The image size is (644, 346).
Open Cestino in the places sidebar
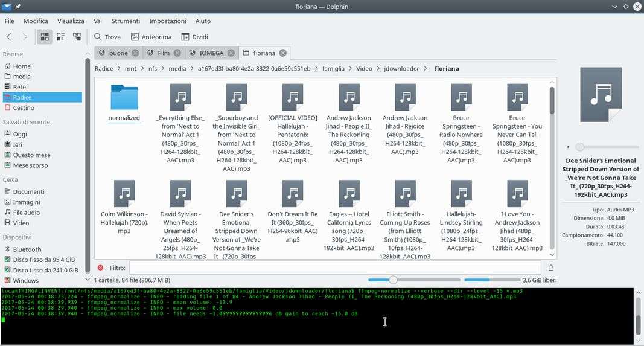[x=24, y=107]
